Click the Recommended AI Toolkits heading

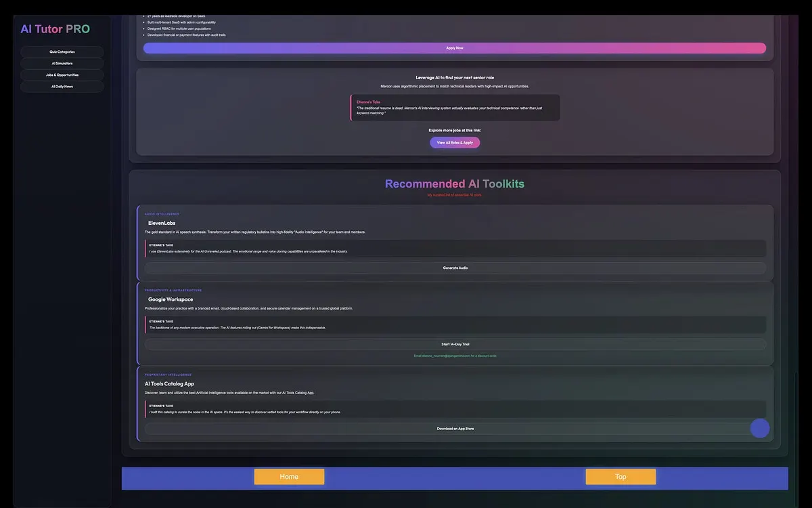click(455, 184)
